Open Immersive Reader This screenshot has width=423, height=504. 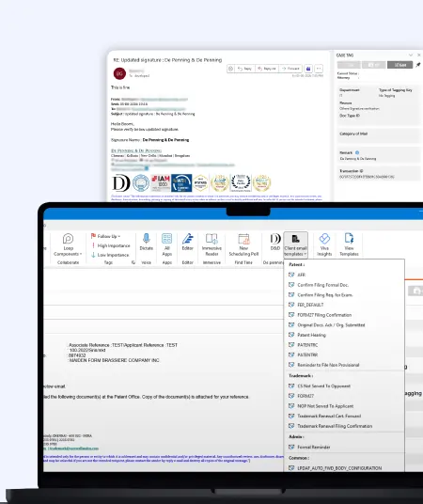point(211,244)
